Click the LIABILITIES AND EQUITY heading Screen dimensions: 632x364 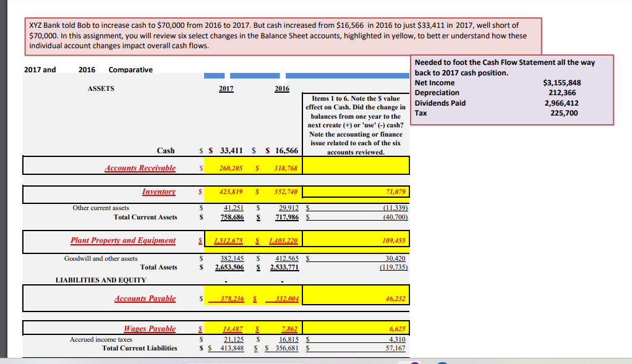coord(101,280)
